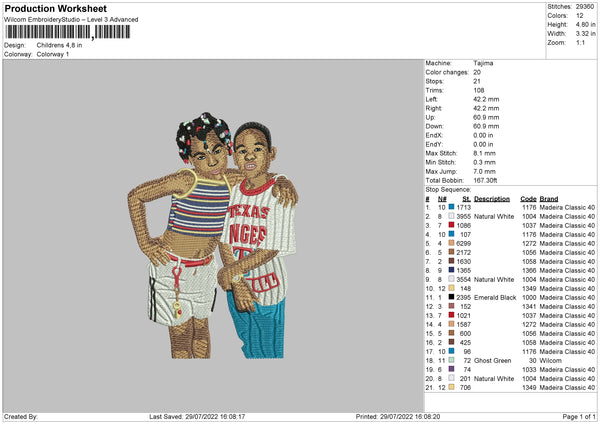
Task: Click the 'Production Worksheet' title
Action: pyautogui.click(x=55, y=8)
